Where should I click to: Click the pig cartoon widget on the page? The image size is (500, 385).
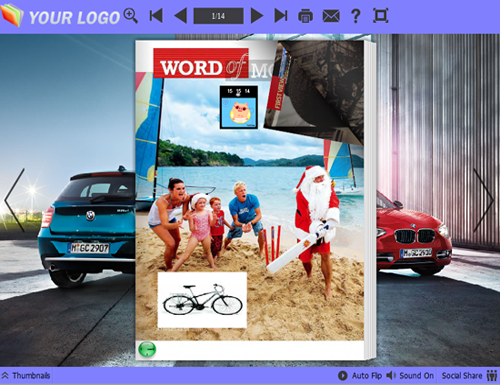pos(239,107)
